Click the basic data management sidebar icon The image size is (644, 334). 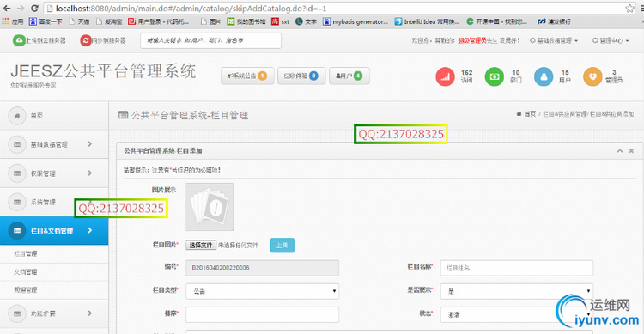coord(17,144)
